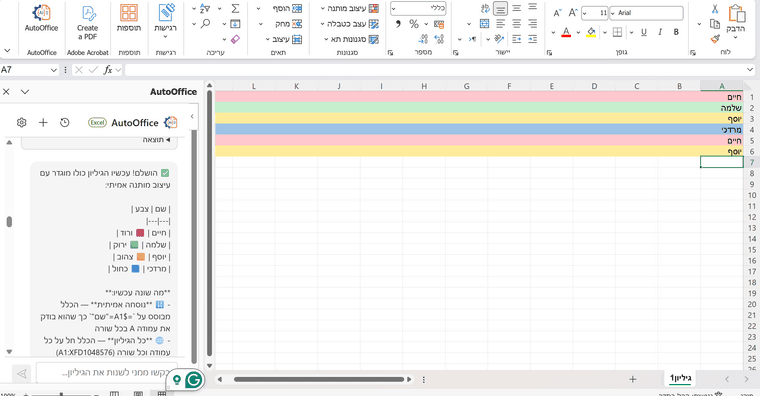The image size is (760, 396).
Task: Toggle Italic formatting
Action: point(660,32)
